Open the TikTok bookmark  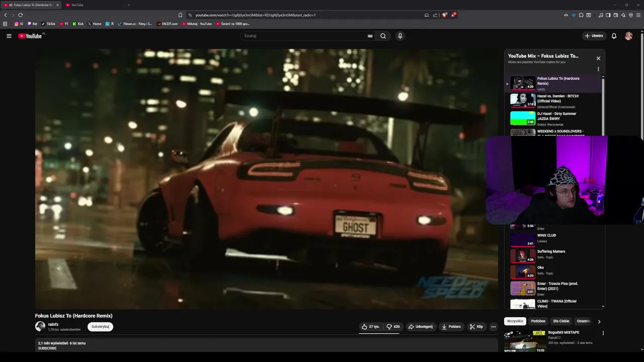click(48, 24)
